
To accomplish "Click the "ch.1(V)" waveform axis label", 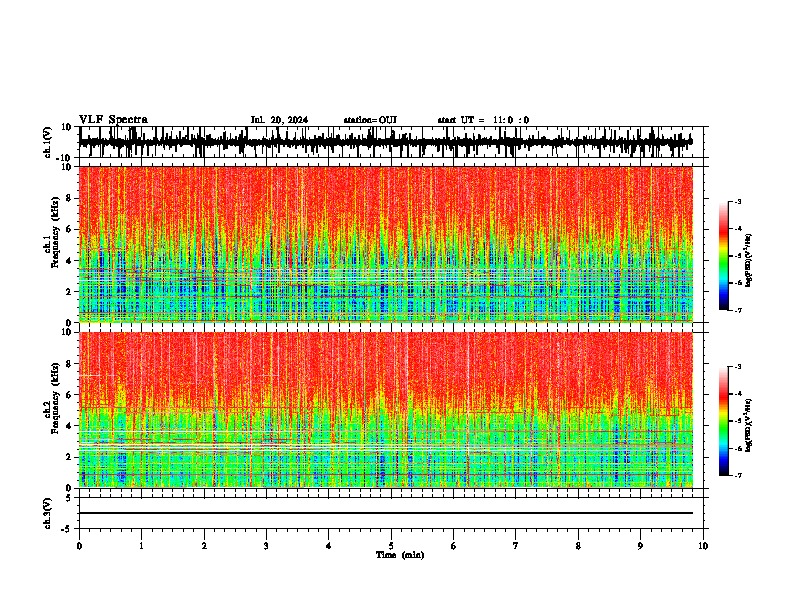I will pos(48,142).
